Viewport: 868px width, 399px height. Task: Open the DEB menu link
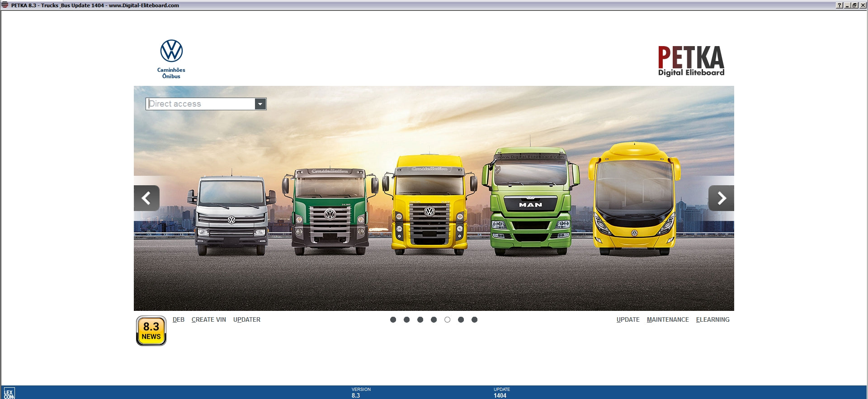[x=179, y=319]
